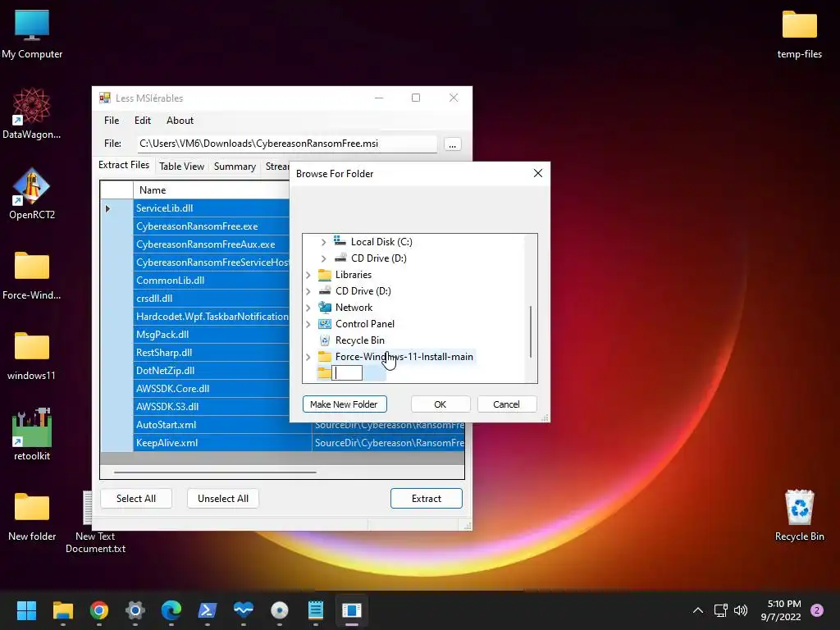840x630 pixels.
Task: Open the Windows Start menu
Action: click(26, 610)
